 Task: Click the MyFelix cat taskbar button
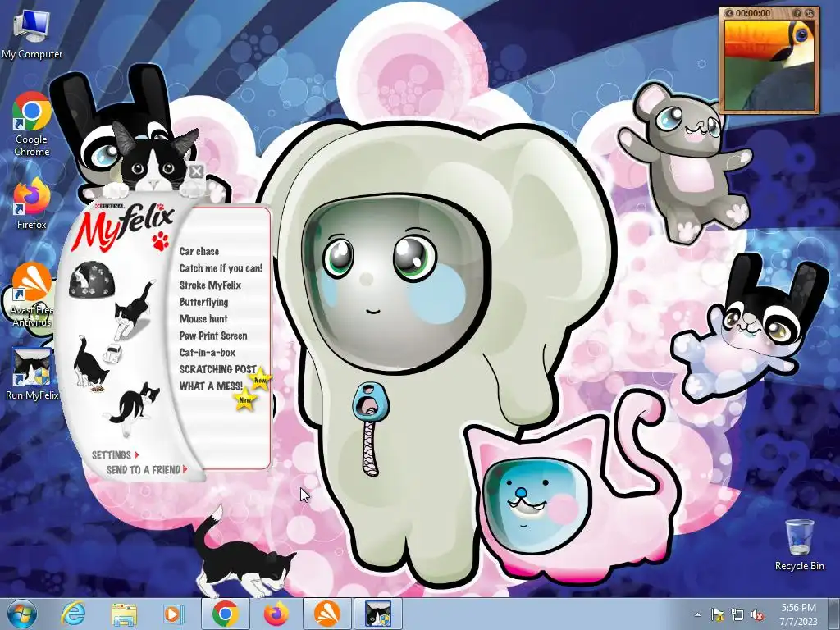pyautogui.click(x=377, y=614)
